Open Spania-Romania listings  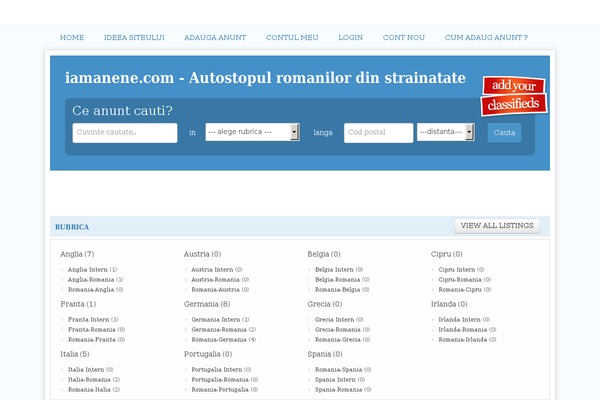(x=343, y=389)
